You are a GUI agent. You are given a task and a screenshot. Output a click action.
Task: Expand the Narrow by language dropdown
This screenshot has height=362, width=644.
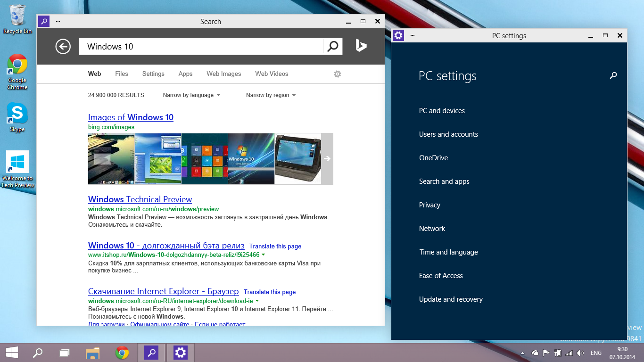191,95
